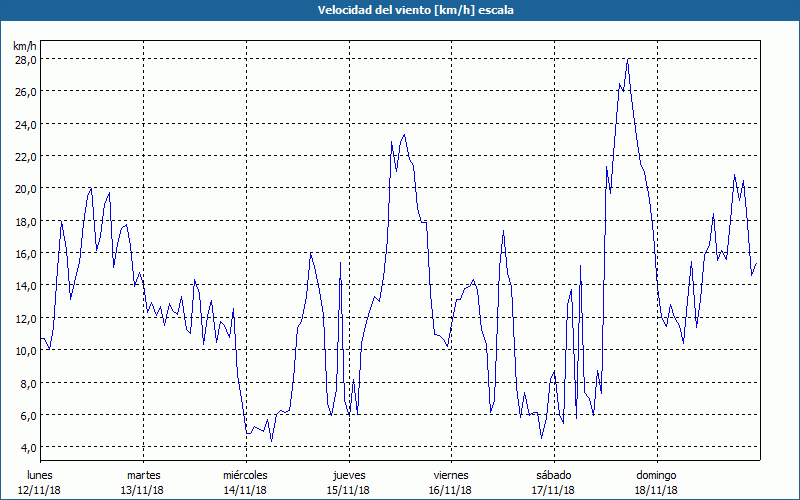Click the 'sábado' day label
The width and height of the screenshot is (800, 500).
[554, 475]
